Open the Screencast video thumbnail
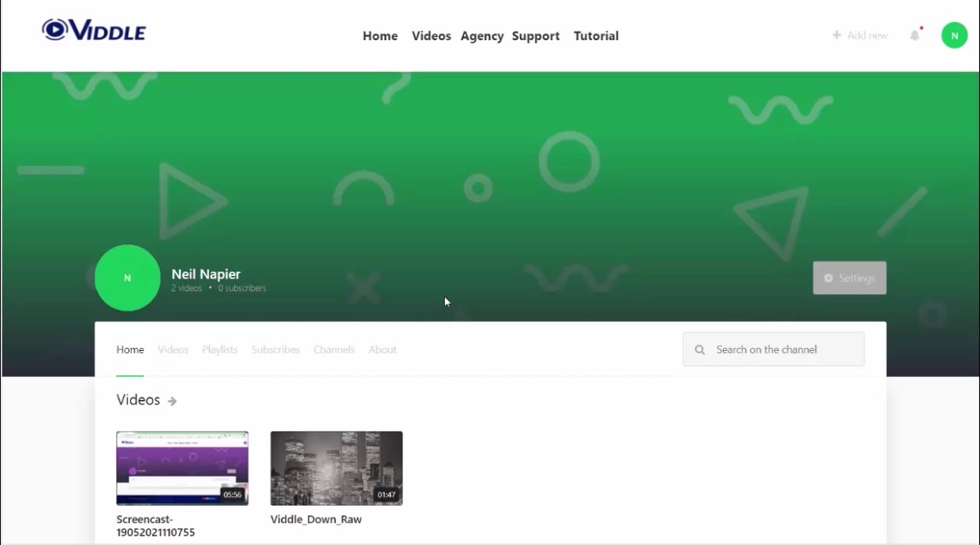 pyautogui.click(x=182, y=468)
